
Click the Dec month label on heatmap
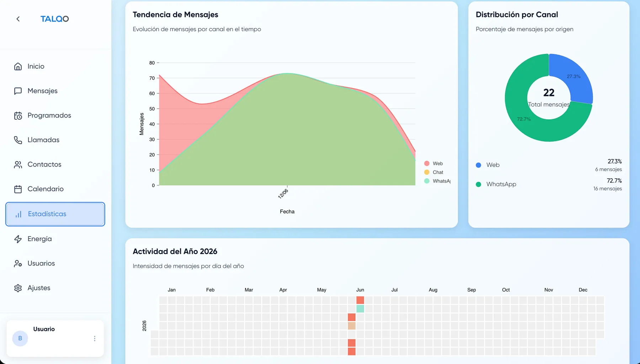pos(583,290)
